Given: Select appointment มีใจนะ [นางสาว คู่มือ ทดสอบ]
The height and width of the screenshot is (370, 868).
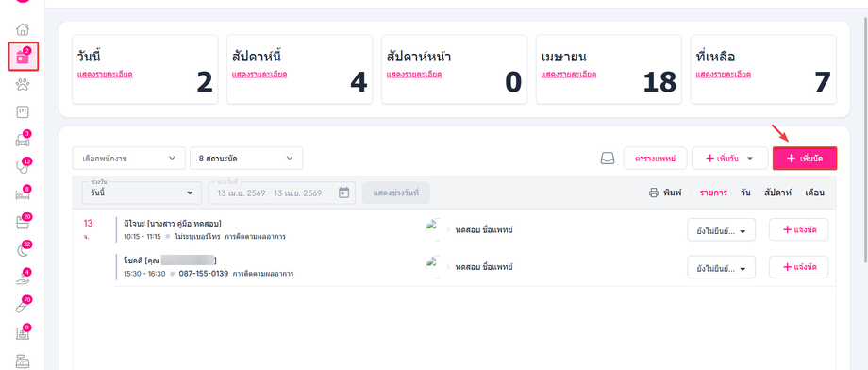Looking at the screenshot, I should point(173,224).
